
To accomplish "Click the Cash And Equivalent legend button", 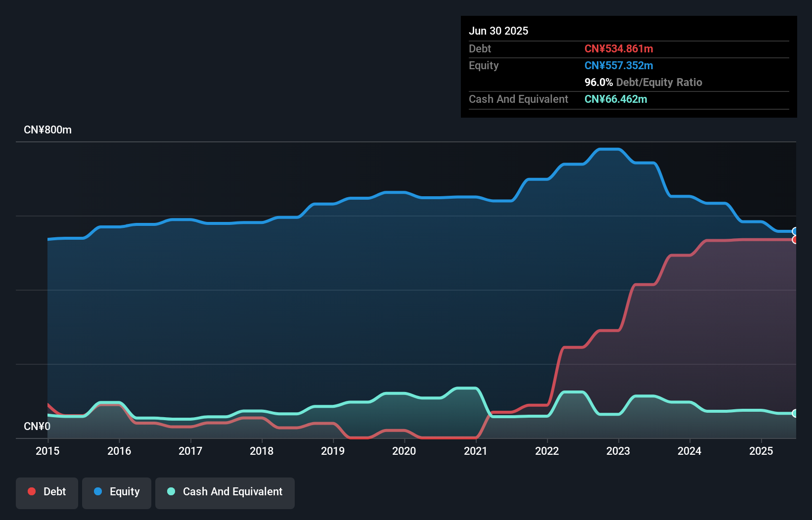I will coord(225,491).
